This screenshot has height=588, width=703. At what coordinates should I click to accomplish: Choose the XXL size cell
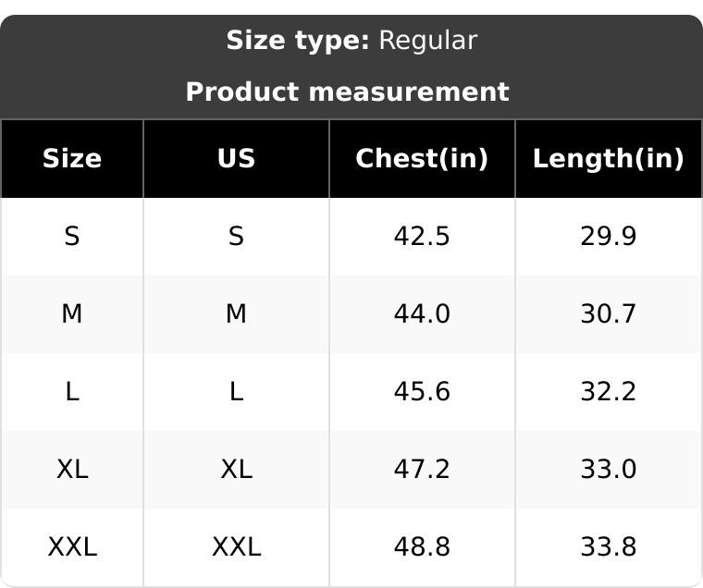[x=72, y=547]
